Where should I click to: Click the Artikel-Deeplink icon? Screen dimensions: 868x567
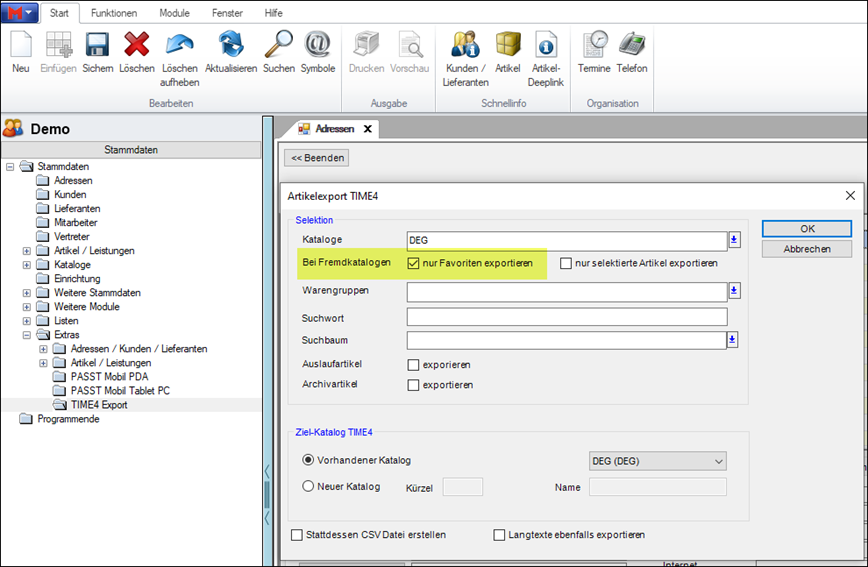546,46
